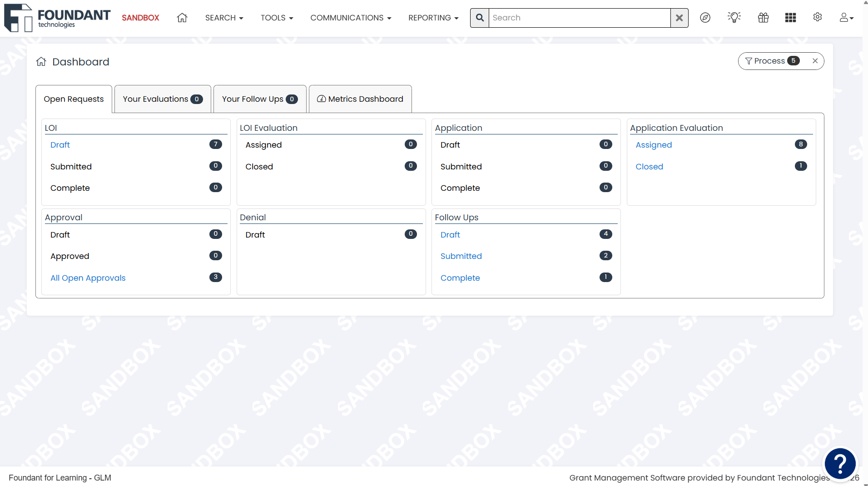Open the compass explore icon

pos(705,18)
